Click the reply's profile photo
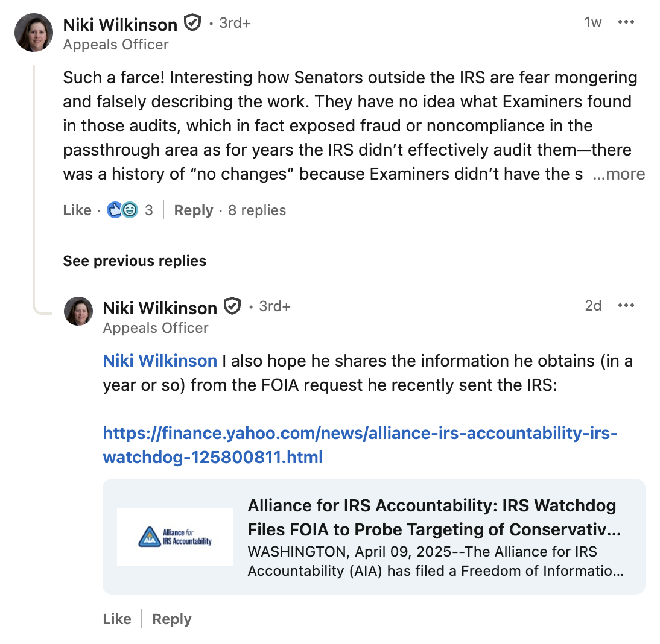 tap(78, 311)
